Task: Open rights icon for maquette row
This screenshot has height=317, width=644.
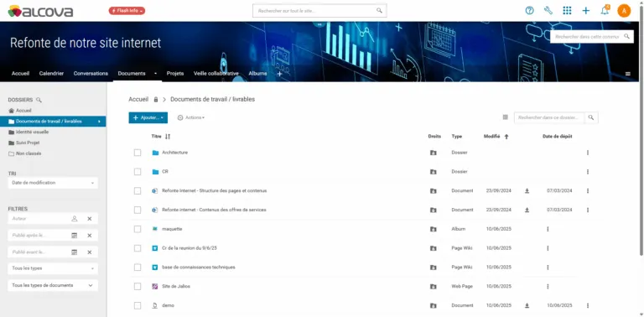Action: click(x=433, y=229)
